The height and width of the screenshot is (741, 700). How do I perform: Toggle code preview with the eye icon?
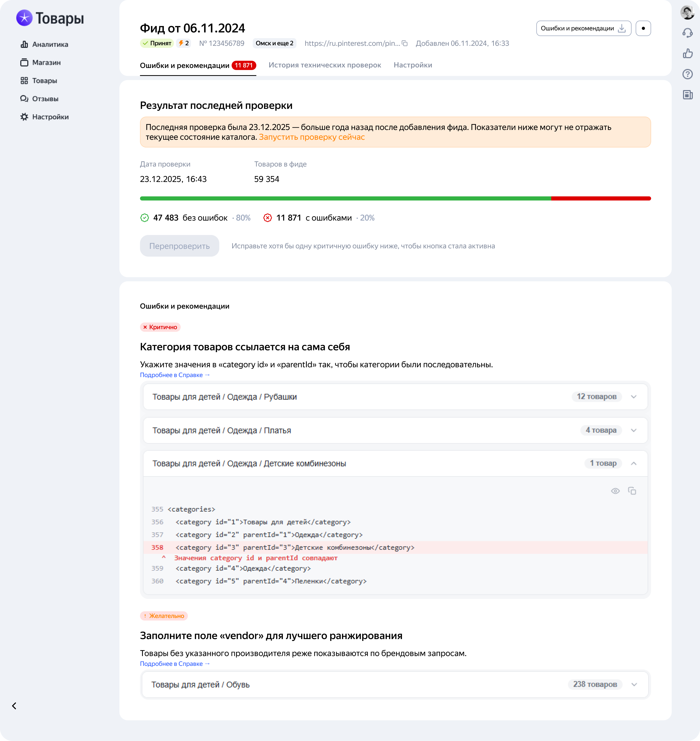[615, 491]
